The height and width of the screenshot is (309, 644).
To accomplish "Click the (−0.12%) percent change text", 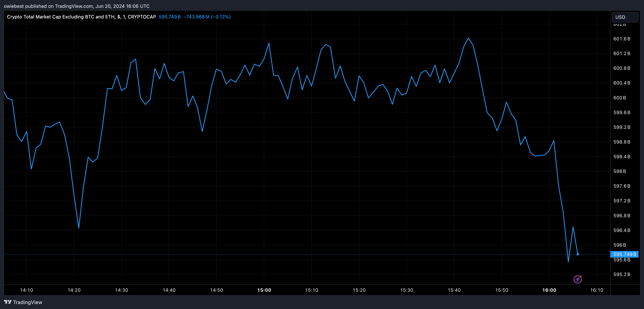I will pos(221,17).
